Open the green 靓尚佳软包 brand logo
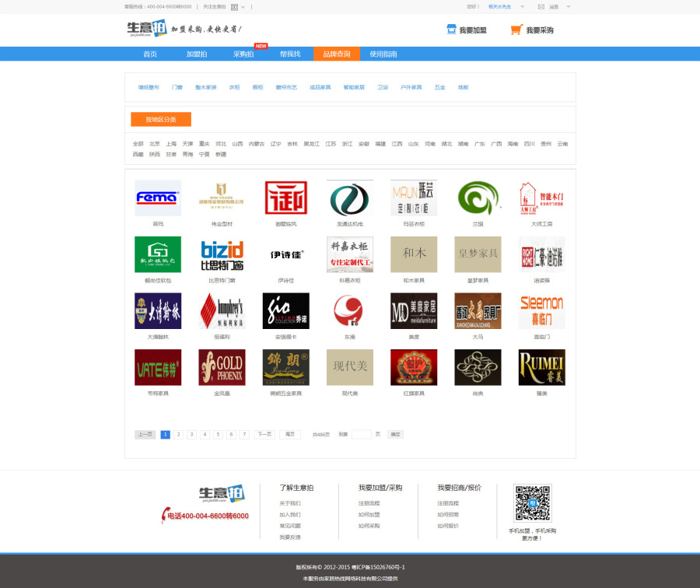 (158, 254)
